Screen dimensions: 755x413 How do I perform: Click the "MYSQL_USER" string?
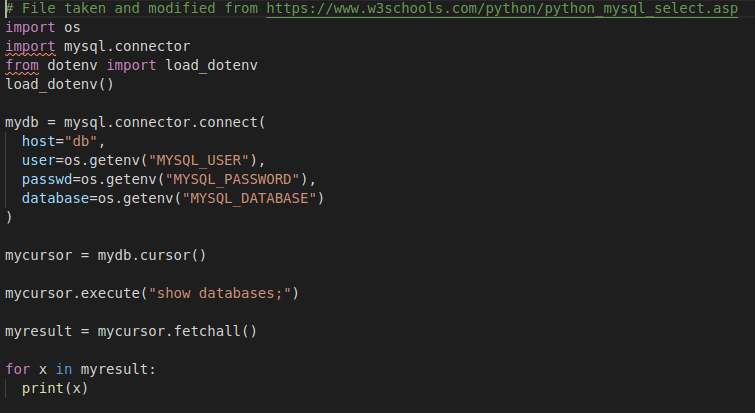pos(198,160)
